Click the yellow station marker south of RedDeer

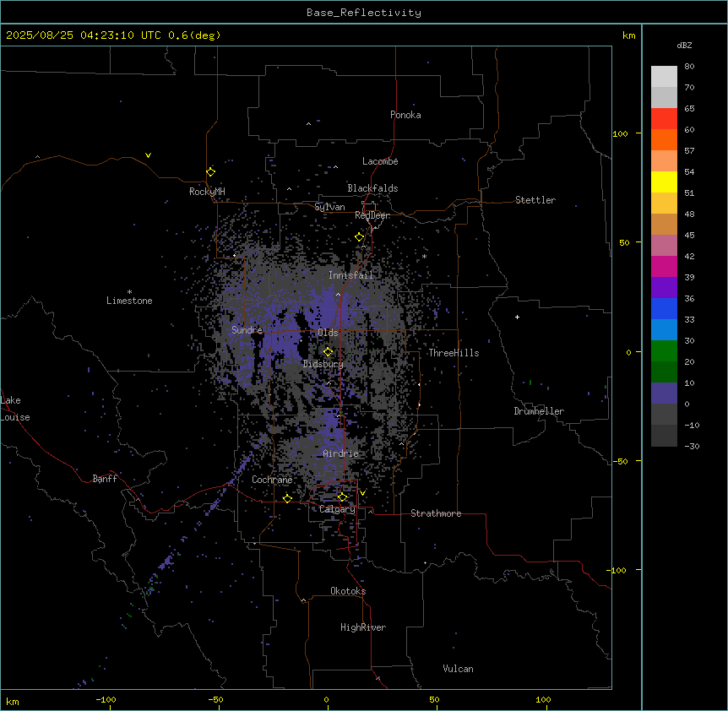click(360, 237)
